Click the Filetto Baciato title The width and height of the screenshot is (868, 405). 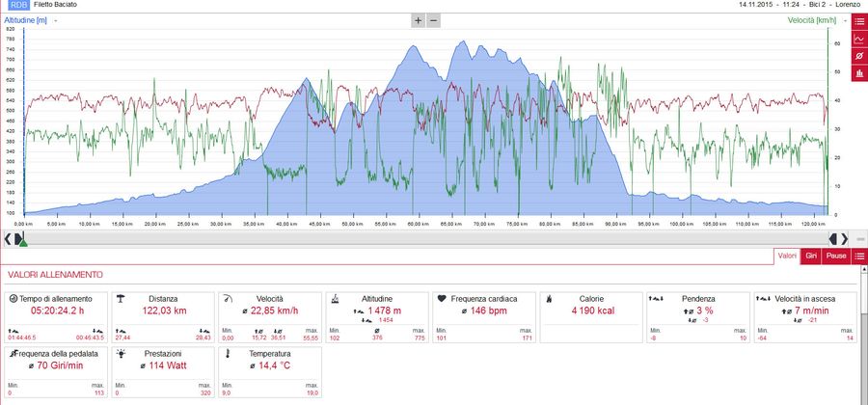tap(55, 5)
